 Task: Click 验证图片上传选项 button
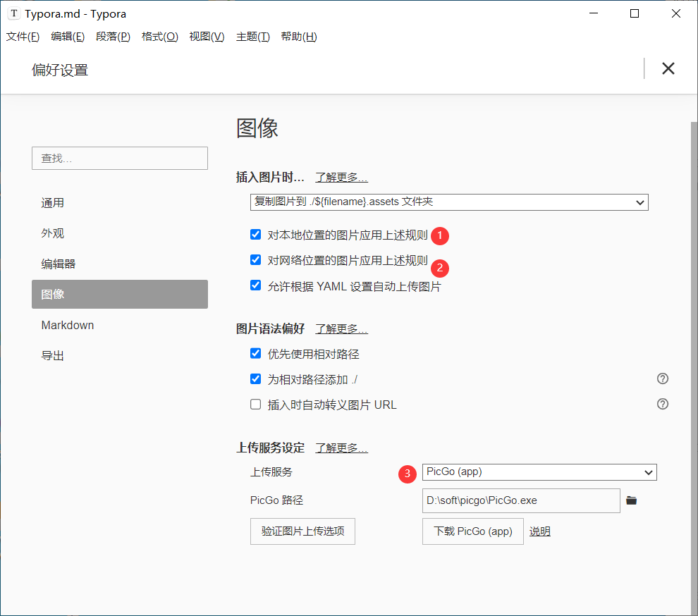pos(302,531)
